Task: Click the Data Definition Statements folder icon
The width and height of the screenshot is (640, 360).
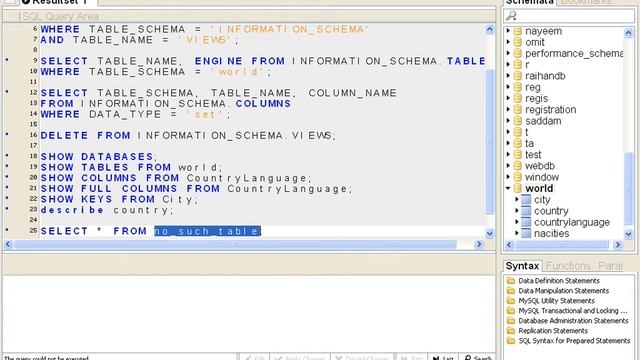Action: pyautogui.click(x=511, y=280)
